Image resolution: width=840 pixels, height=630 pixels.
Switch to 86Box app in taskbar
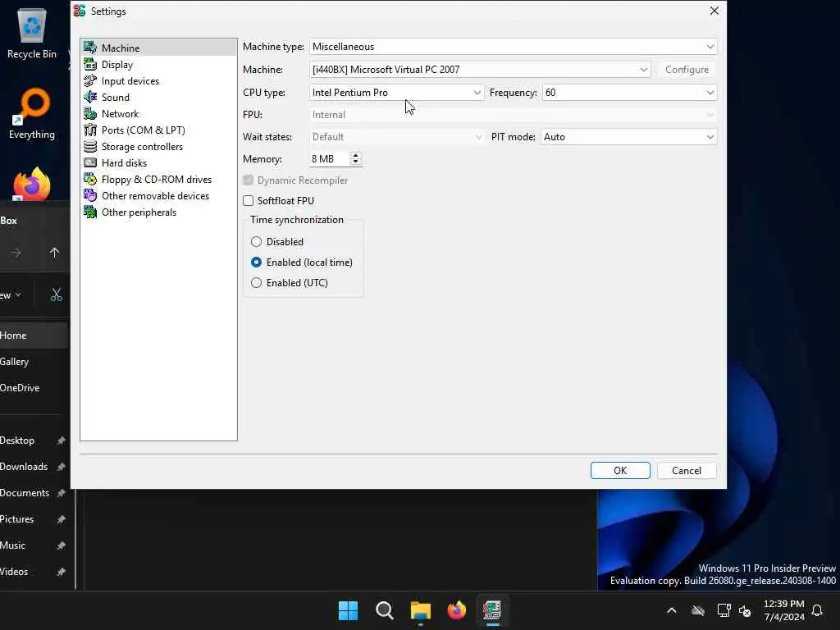[x=492, y=610]
